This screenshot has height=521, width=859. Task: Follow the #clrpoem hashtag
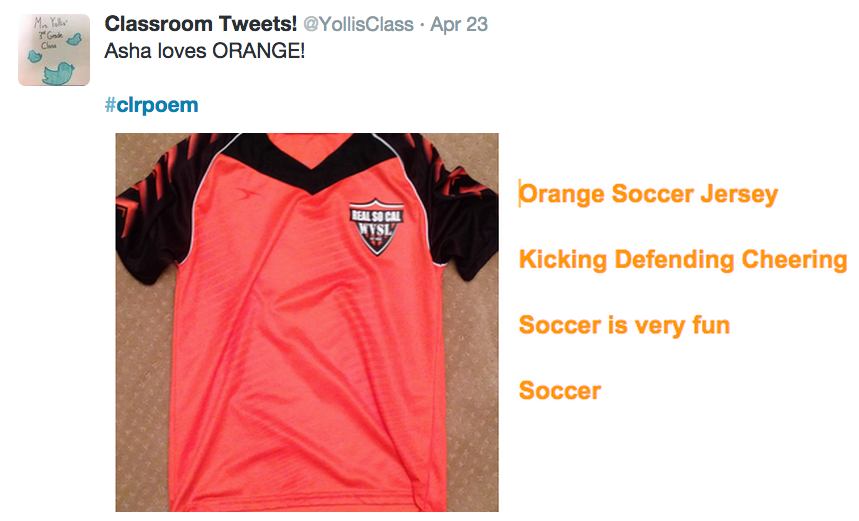click(151, 105)
